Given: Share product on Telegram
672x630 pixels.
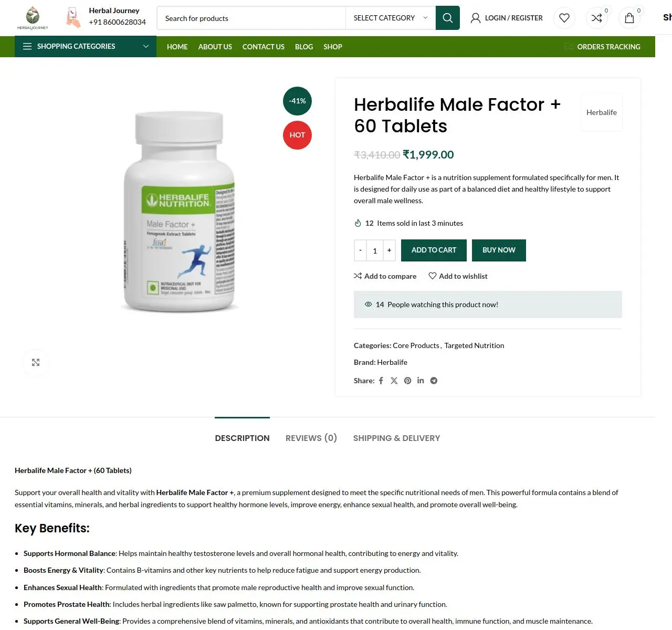Looking at the screenshot, I should click(x=434, y=381).
